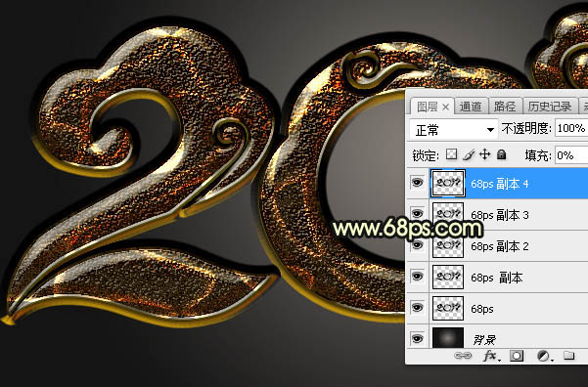
Task: Lock image pixels brush icon
Action: [x=469, y=154]
